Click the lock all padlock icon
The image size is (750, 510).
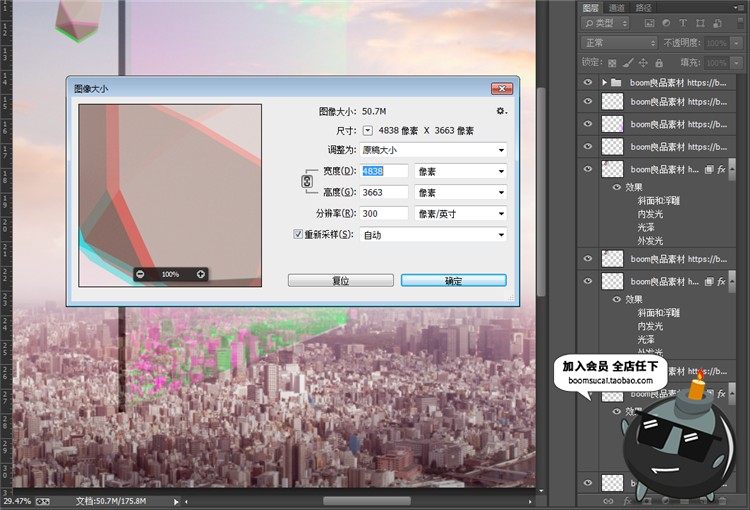658,62
